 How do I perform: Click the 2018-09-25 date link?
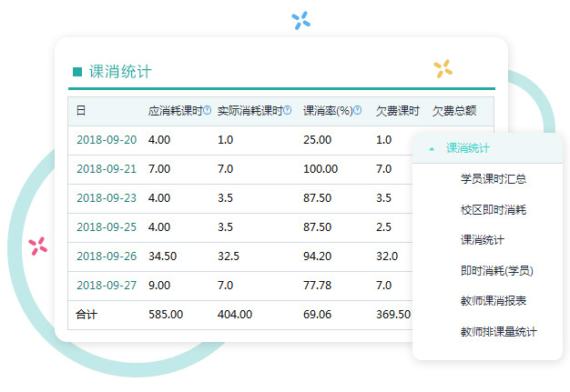[107, 227]
